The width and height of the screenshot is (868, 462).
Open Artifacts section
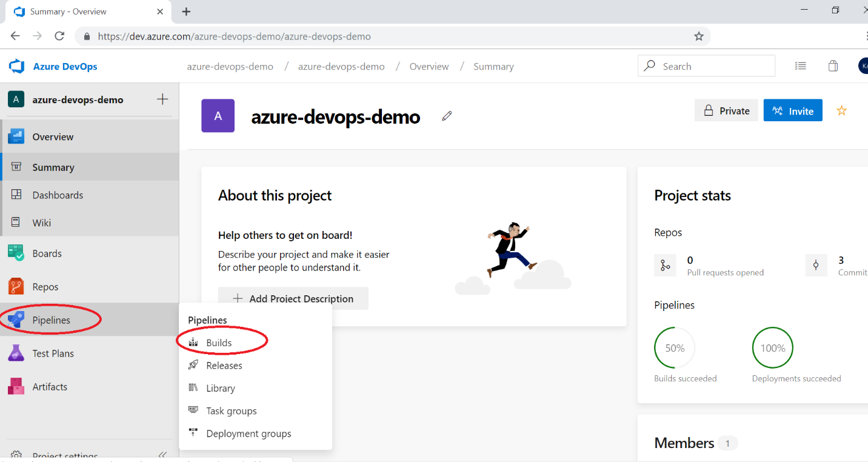(x=50, y=387)
